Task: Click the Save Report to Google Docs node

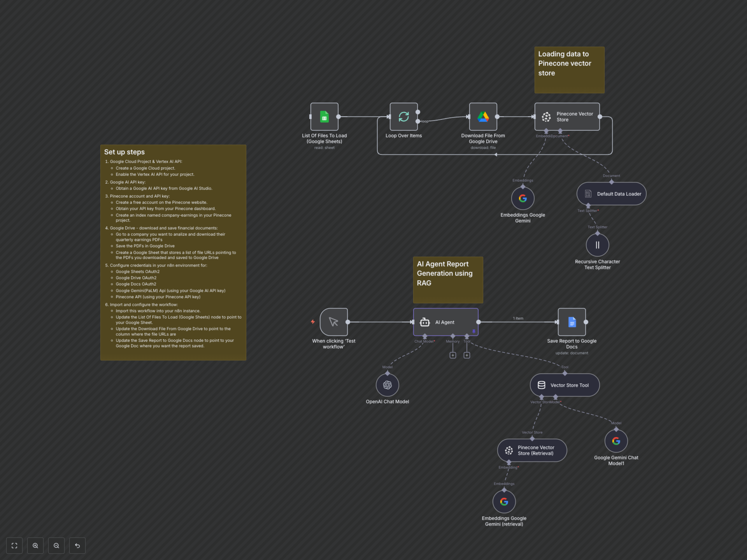Action: (x=572, y=322)
